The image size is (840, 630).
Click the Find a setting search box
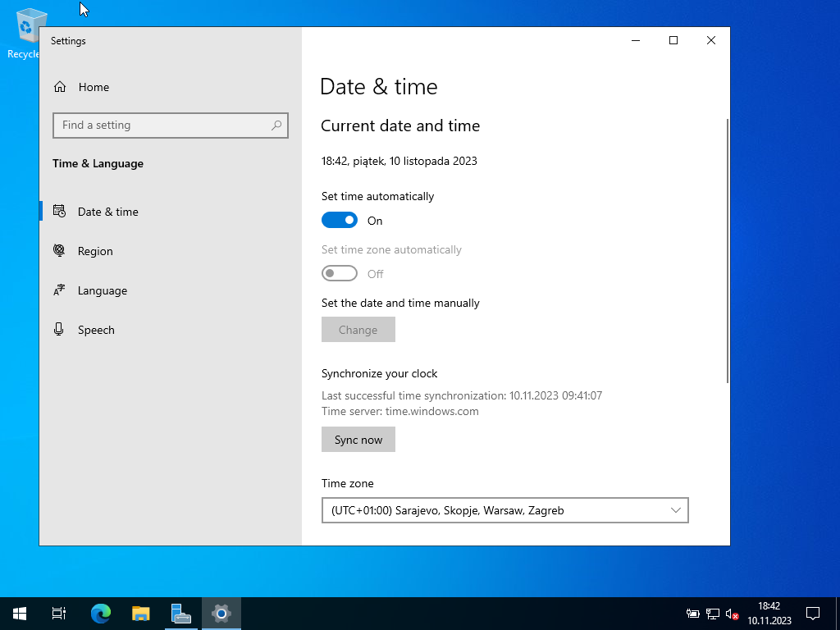(171, 126)
